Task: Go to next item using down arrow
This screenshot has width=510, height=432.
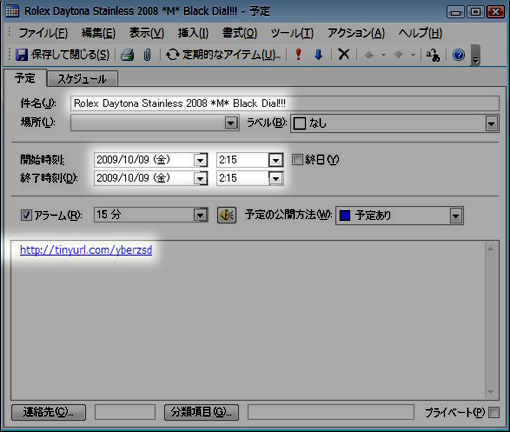Action: (x=398, y=55)
